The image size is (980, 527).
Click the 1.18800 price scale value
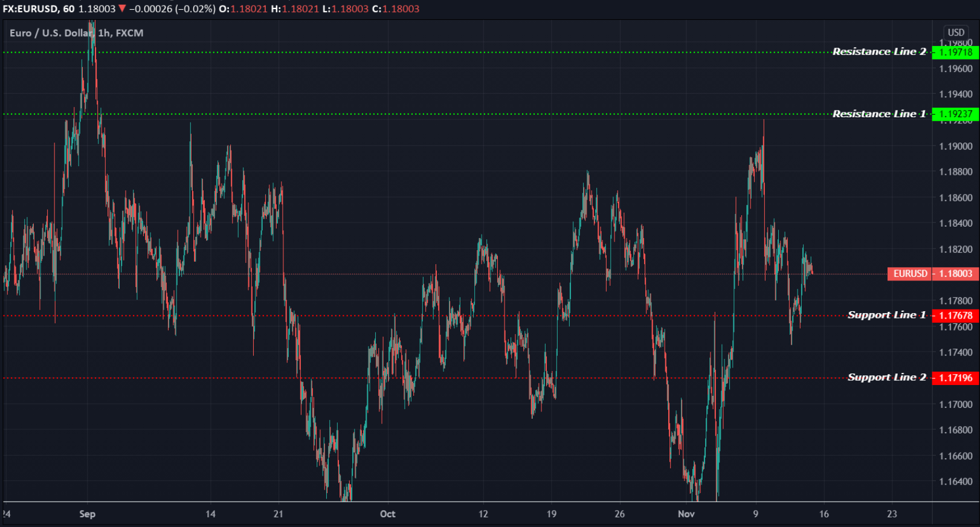click(x=956, y=172)
